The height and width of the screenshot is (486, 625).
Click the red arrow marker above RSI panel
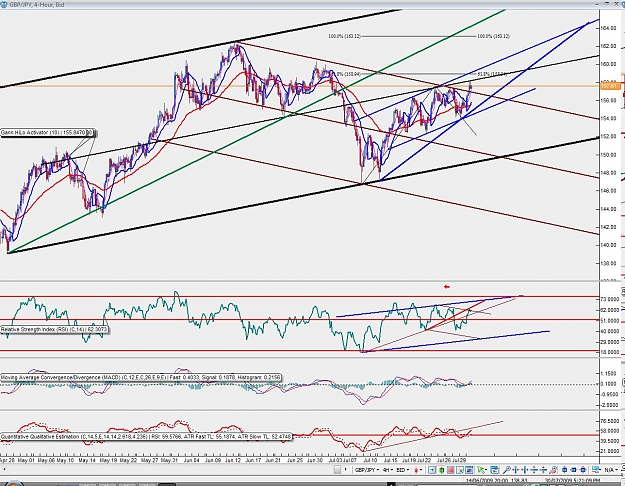(x=447, y=286)
